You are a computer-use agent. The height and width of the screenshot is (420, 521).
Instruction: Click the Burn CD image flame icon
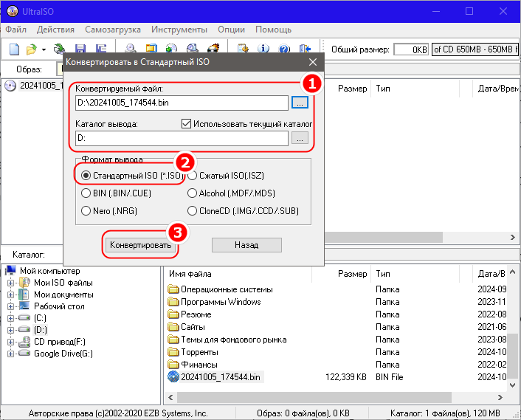click(x=213, y=49)
